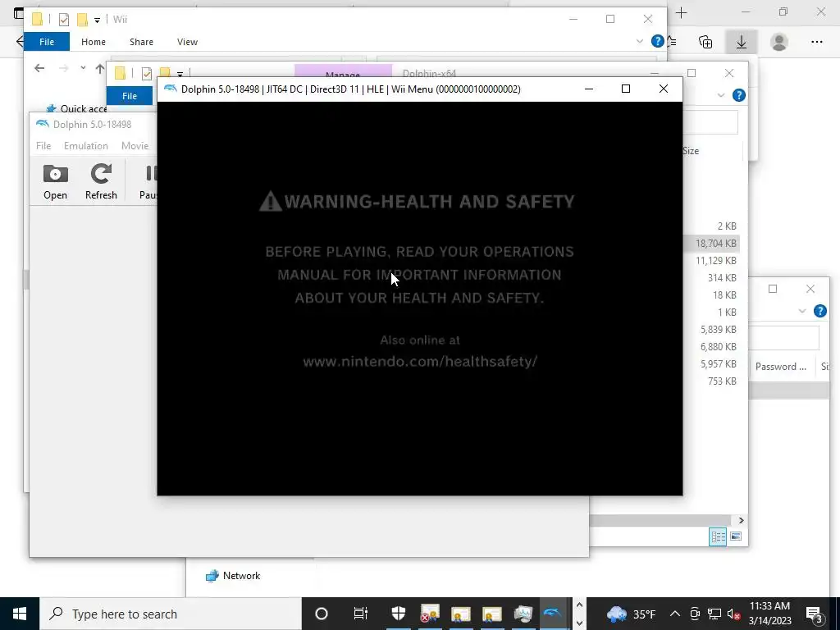Click the 35°F weather widget
The width and height of the screenshot is (840, 630).
[631, 614]
